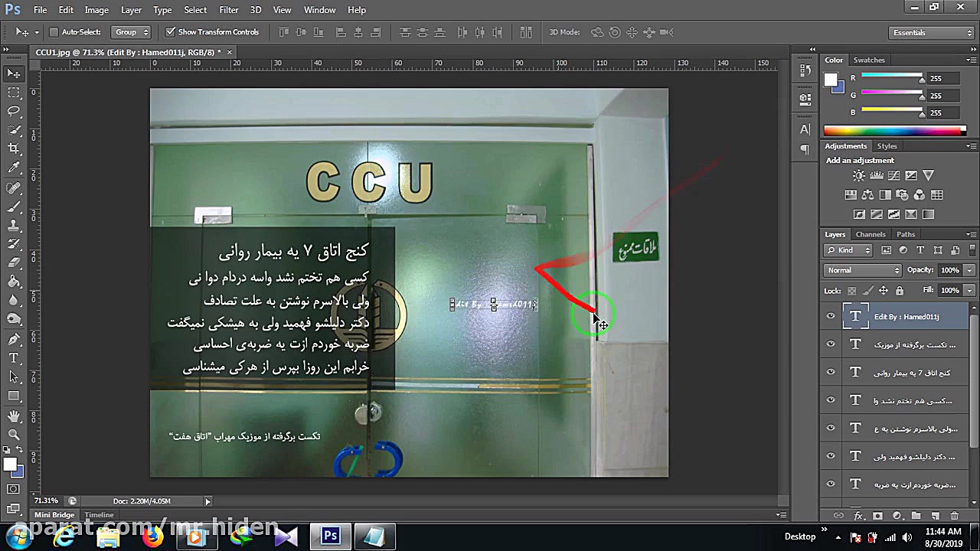The height and width of the screenshot is (551, 980).
Task: Open the blend mode dropdown showing Normal
Action: coord(863,269)
